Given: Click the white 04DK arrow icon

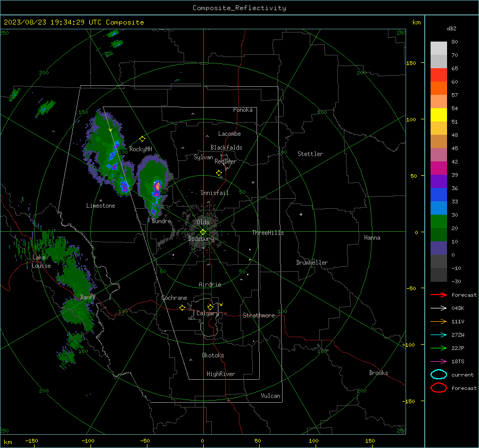Looking at the screenshot, I should [x=439, y=308].
